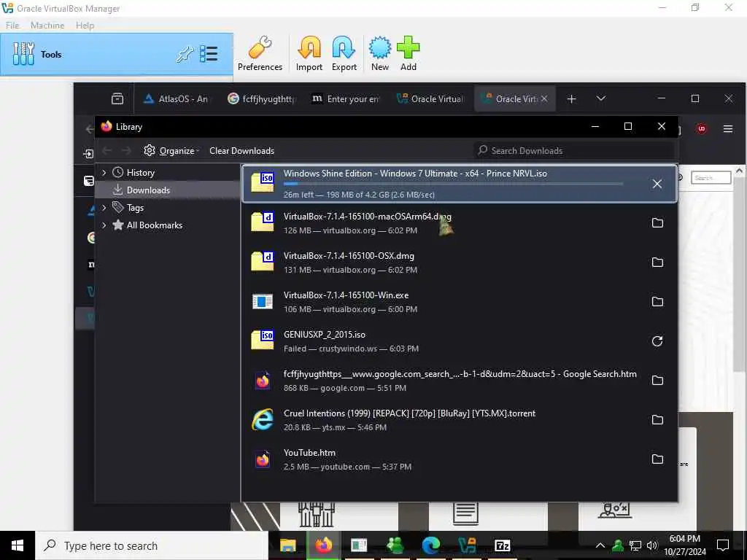Click the Windows Shine Edition download progress bar

452,184
